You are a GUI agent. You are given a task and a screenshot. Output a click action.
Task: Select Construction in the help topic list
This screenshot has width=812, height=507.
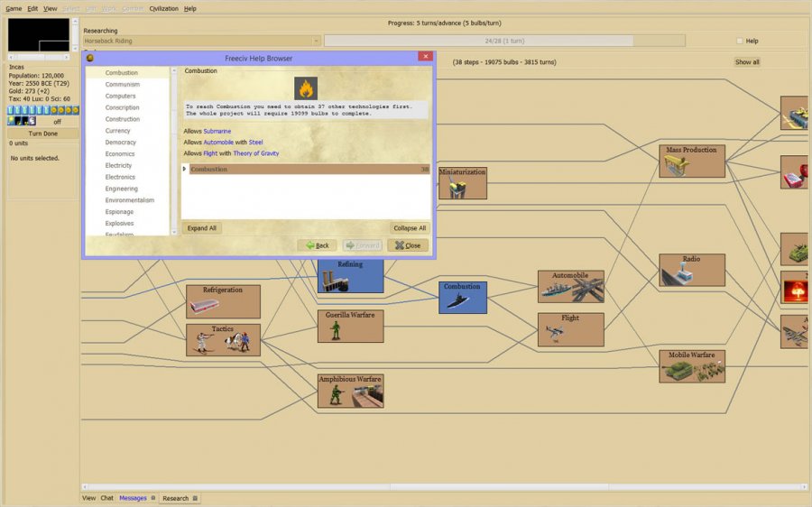122,119
